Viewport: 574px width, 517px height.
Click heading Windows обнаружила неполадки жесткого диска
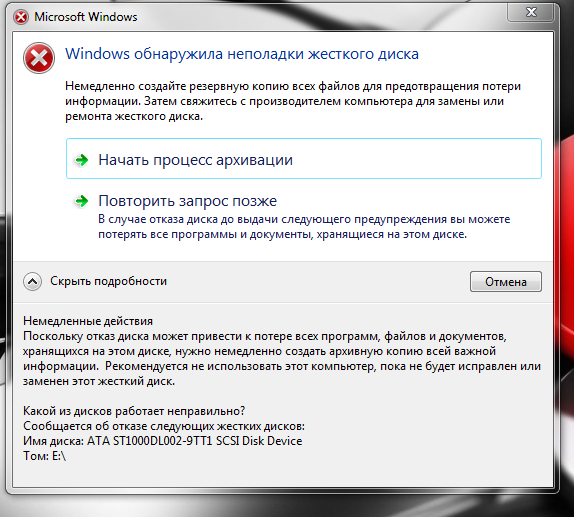(x=242, y=54)
